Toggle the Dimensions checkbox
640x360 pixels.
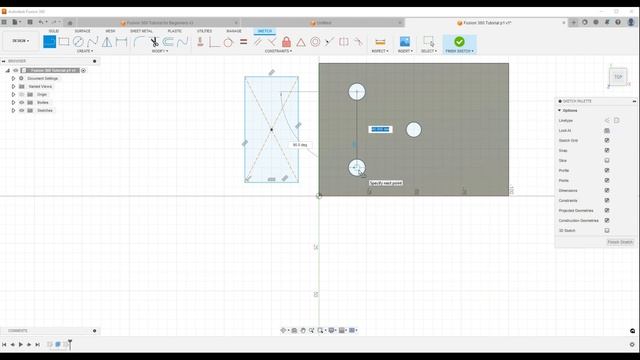(x=607, y=190)
